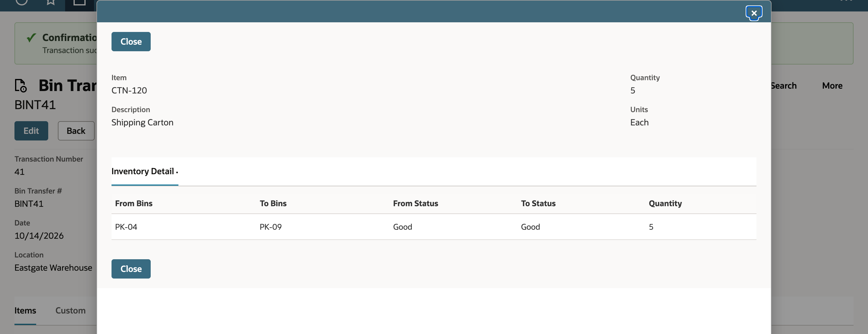The width and height of the screenshot is (868, 334).
Task: Click the bottom Close button in dialog
Action: [131, 269]
